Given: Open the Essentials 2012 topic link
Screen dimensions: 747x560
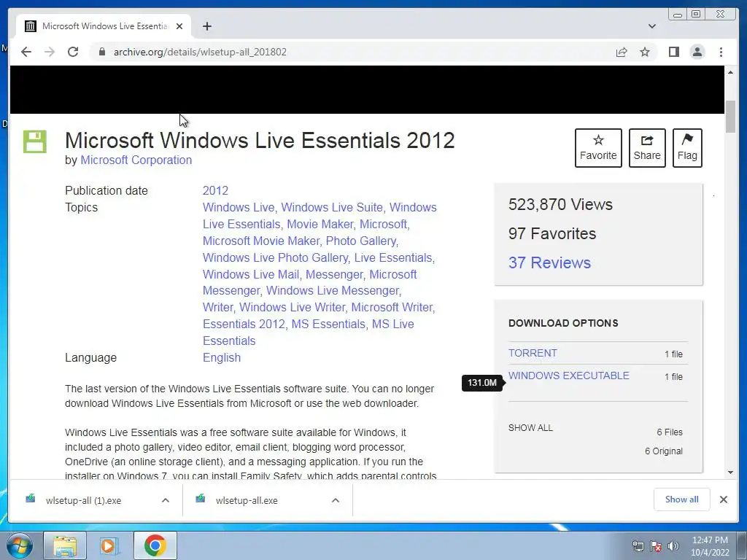Looking at the screenshot, I should [244, 324].
